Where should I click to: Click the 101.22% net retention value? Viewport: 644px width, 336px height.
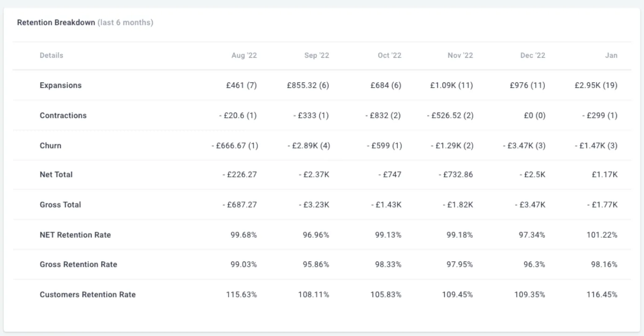tap(602, 235)
